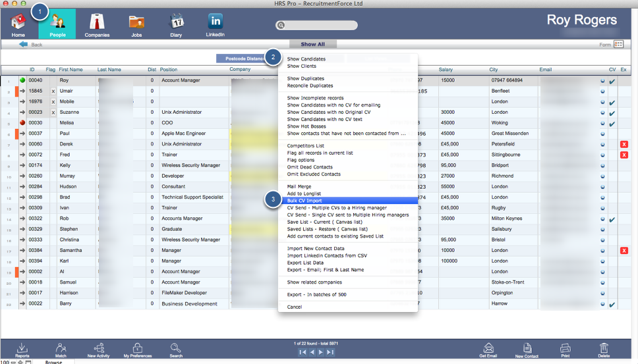This screenshot has width=638, height=364.
Task: Click the Print icon
Action: coord(565,350)
